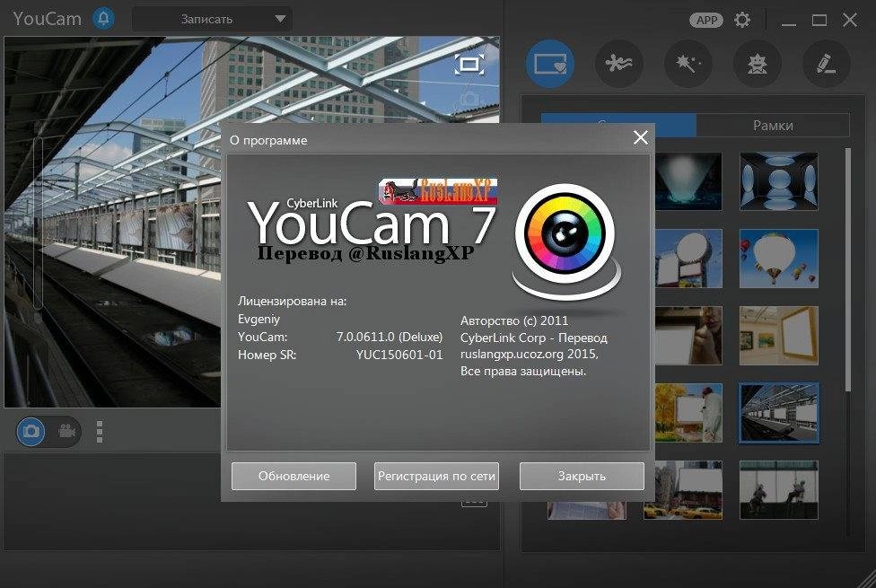Select the highlighted train station thumbnail

779,412
